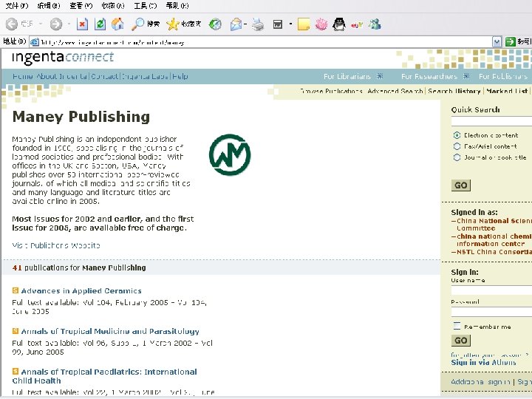Open the Ingenta Labs link
The width and height of the screenshot is (532, 399).
click(145, 76)
